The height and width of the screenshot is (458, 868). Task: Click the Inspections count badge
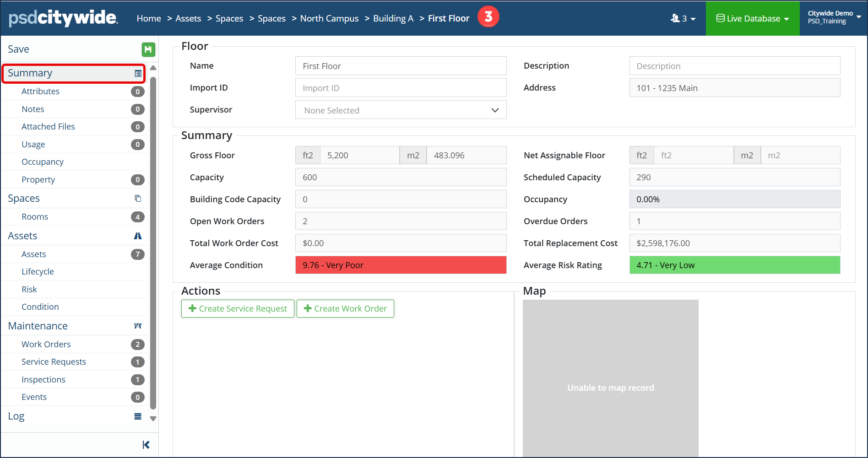pyautogui.click(x=138, y=380)
